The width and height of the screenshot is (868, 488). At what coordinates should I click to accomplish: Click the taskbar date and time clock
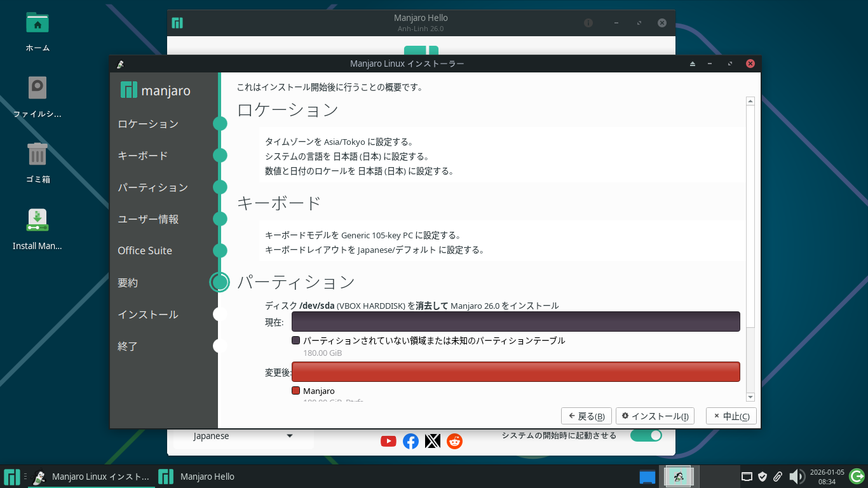coord(827,477)
